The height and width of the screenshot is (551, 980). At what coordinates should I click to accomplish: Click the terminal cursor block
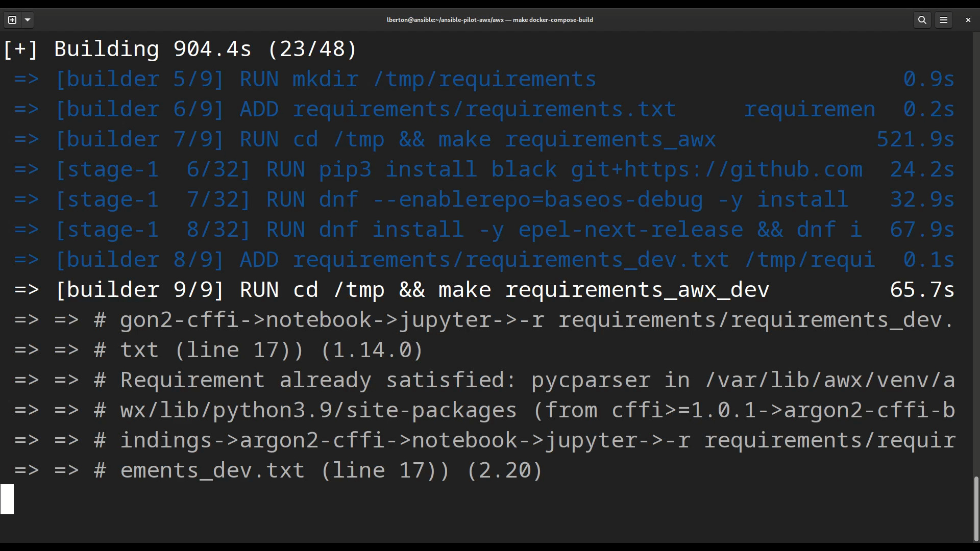point(7,499)
